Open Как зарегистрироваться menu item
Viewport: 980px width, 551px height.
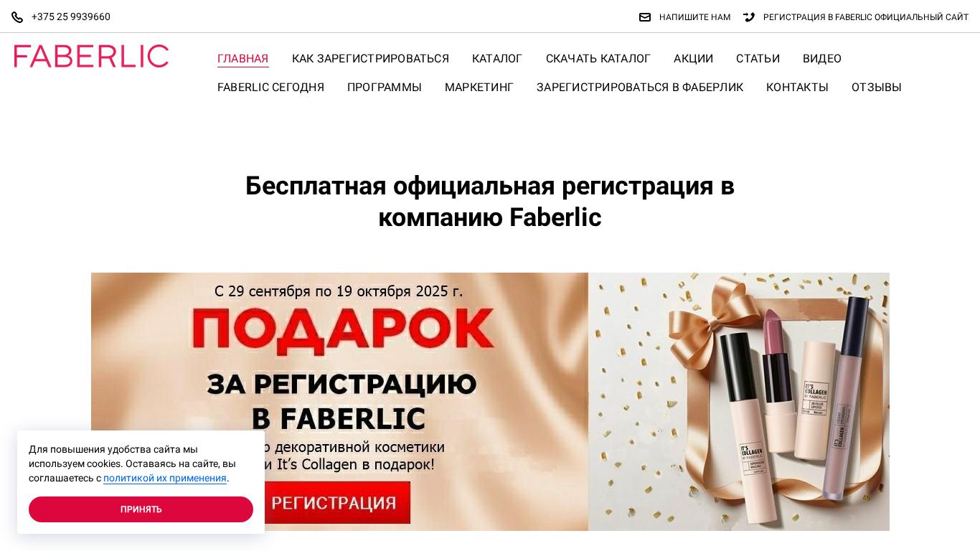370,59
